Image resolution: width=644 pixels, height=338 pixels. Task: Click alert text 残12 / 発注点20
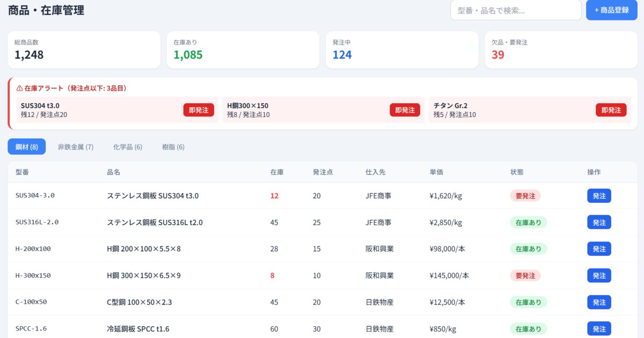tap(44, 114)
